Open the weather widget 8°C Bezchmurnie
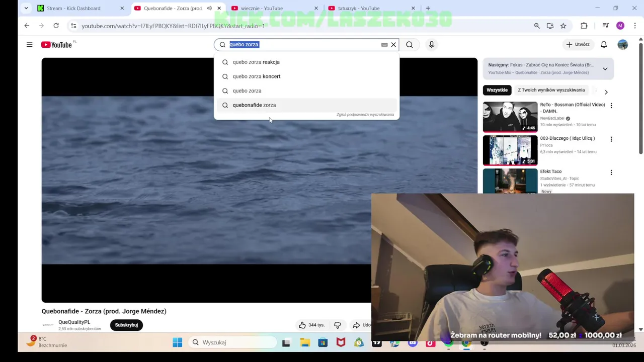This screenshot has width=644, height=362. coord(47,342)
